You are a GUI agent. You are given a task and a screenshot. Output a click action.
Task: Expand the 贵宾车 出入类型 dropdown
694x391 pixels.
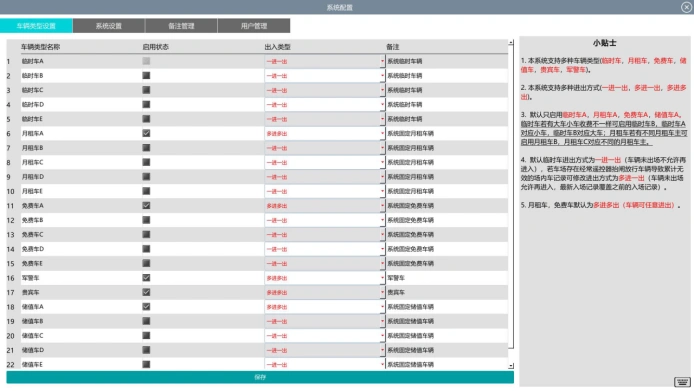pos(382,292)
